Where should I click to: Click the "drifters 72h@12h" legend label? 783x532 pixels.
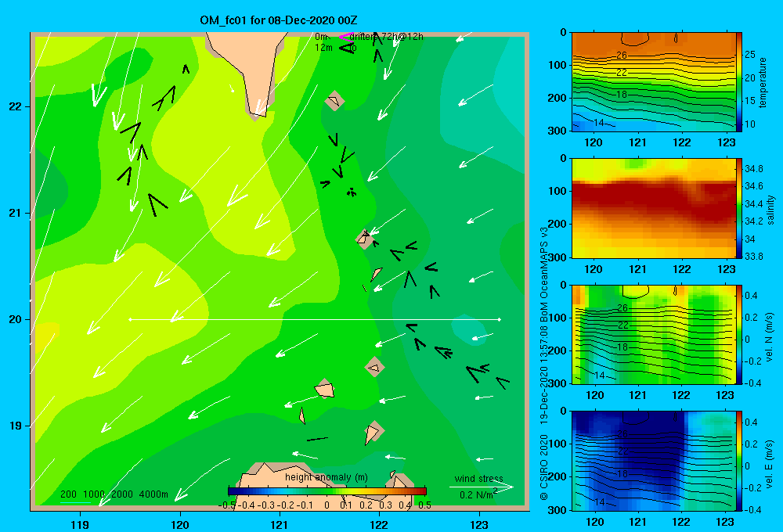(x=386, y=37)
